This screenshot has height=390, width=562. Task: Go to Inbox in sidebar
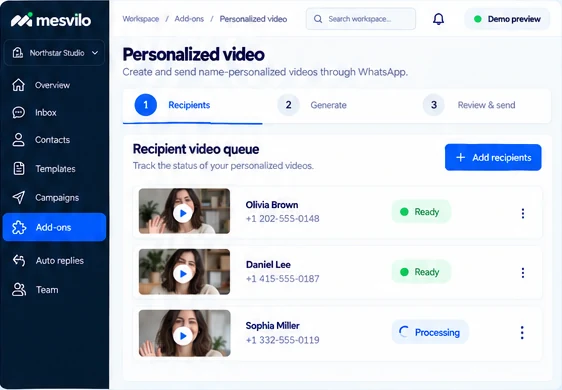[46, 113]
